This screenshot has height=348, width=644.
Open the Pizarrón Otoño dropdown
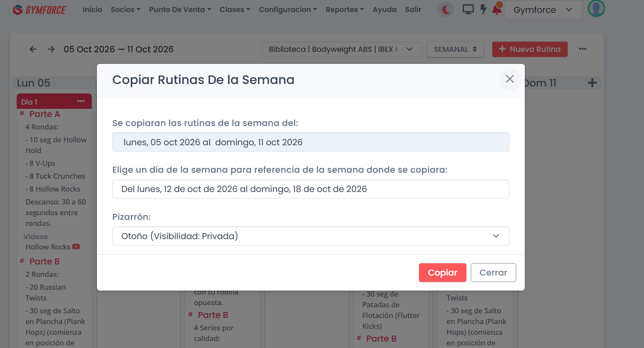click(x=310, y=236)
